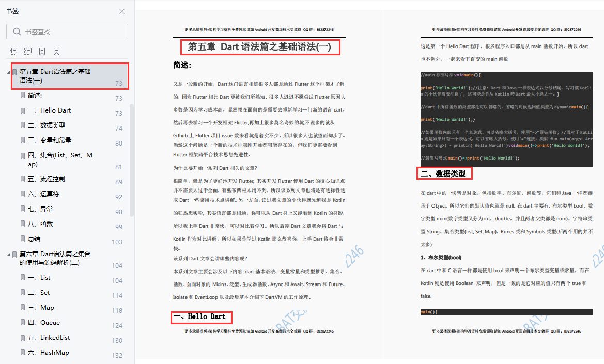The image size is (604, 364).
Task: Click bookmark icon beside 一、List
Action: coord(23,278)
